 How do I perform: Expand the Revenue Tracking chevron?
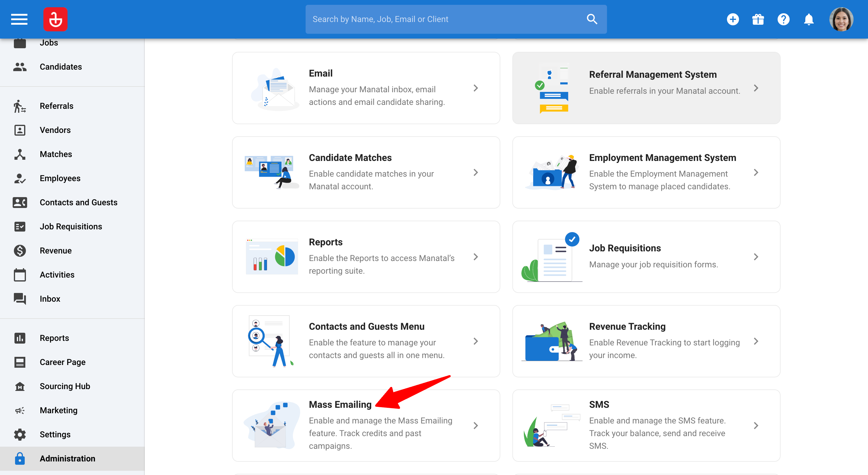pyautogui.click(x=756, y=341)
